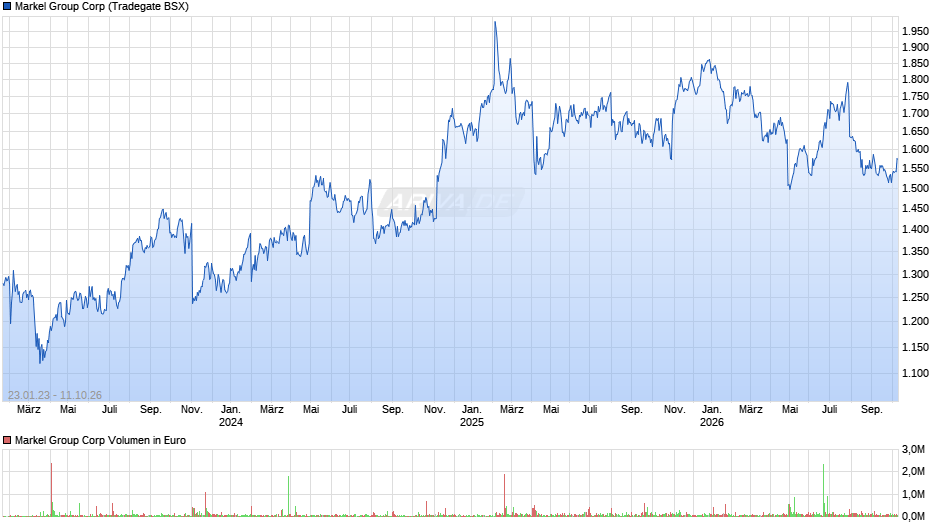Click the 1.500 price axis label
This screenshot has width=940, height=526.
(915, 188)
